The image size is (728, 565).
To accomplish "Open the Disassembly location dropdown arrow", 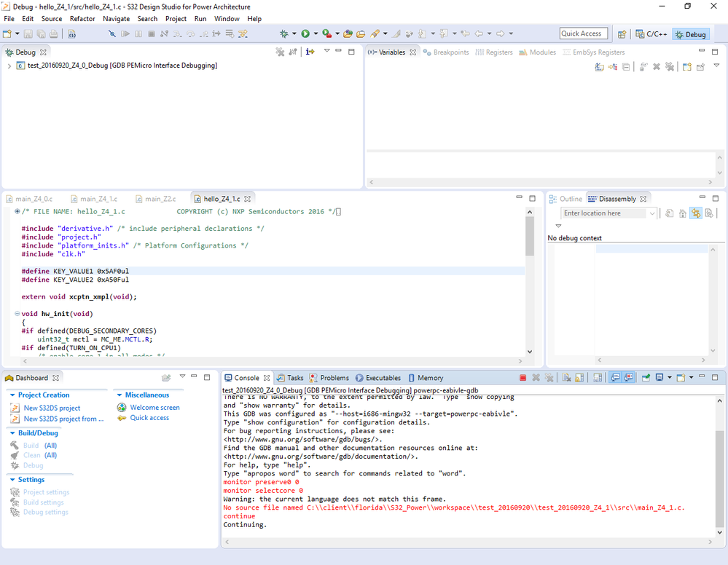I will tap(652, 213).
